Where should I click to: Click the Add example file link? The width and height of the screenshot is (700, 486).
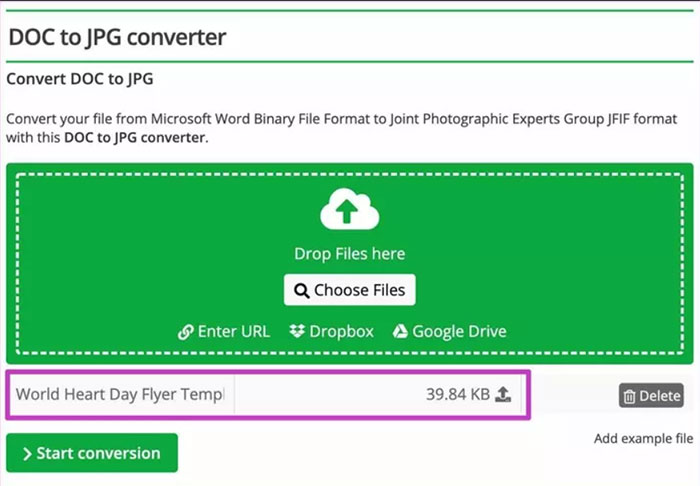(x=643, y=439)
